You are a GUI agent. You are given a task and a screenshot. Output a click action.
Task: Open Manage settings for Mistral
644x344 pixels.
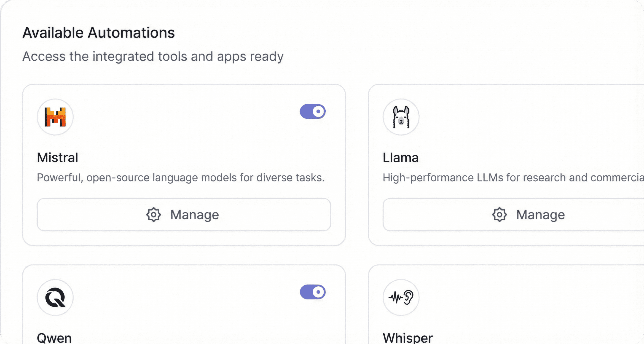click(x=184, y=215)
